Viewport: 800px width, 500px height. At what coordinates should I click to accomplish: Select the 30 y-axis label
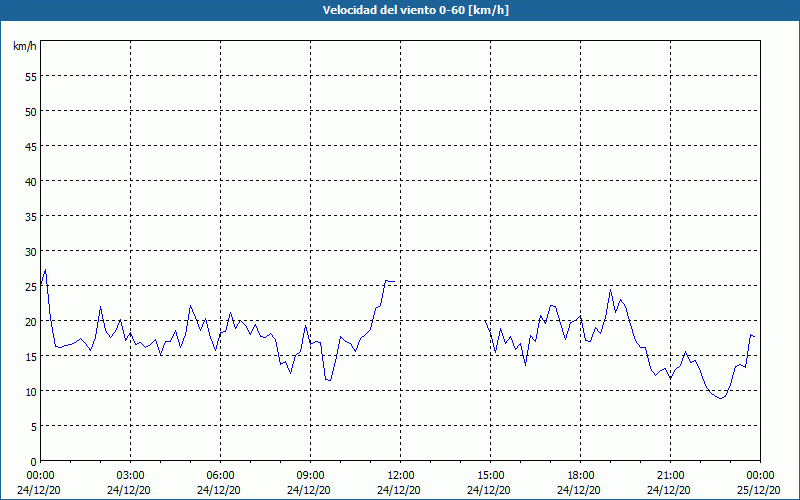31,254
